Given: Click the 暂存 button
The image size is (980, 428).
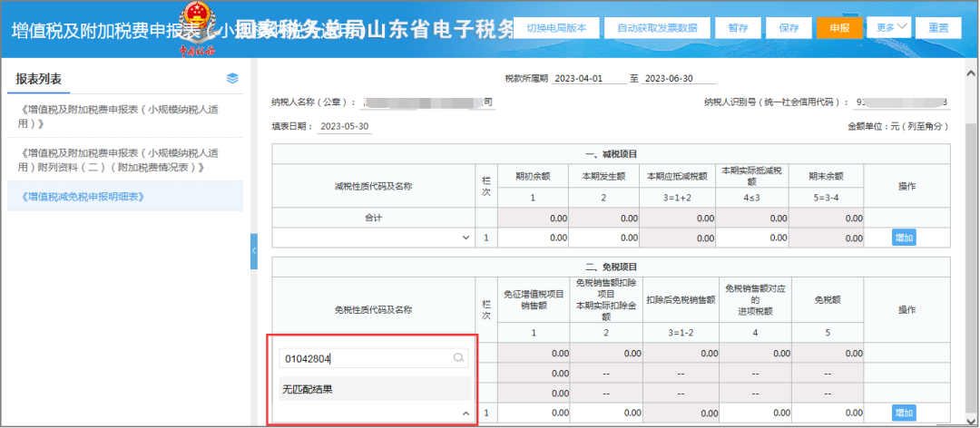Looking at the screenshot, I should 738,28.
